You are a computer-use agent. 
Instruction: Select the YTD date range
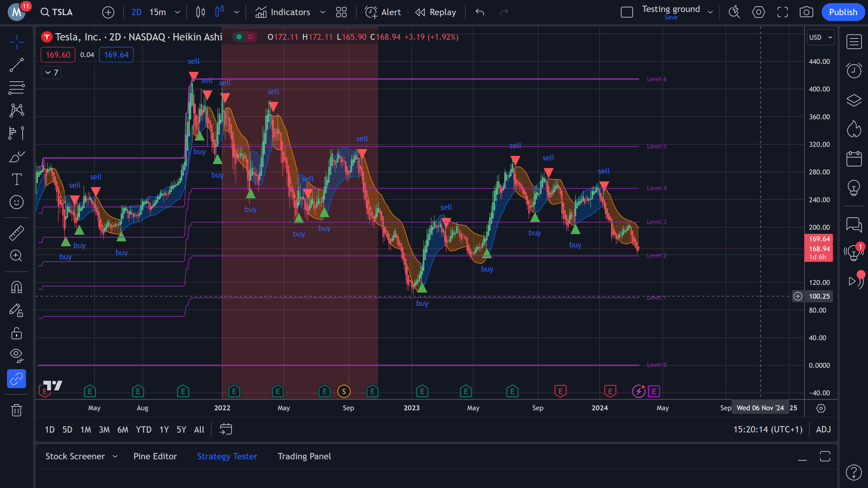coord(144,430)
